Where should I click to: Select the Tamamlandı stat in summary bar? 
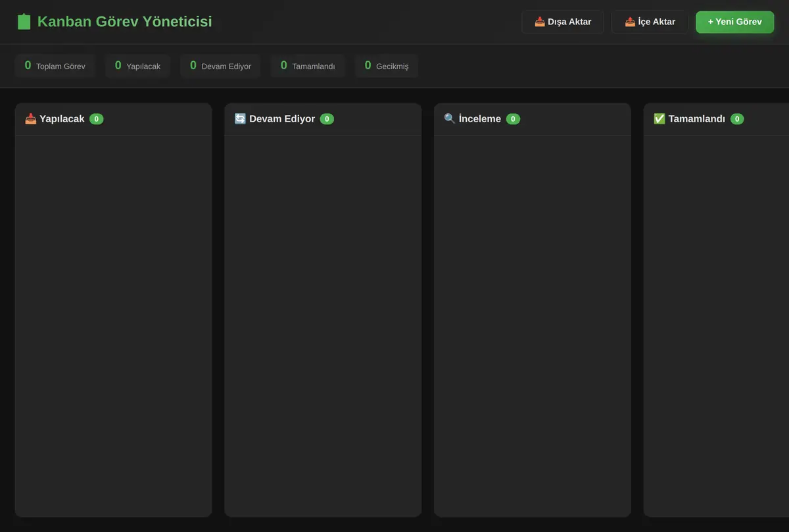click(308, 66)
